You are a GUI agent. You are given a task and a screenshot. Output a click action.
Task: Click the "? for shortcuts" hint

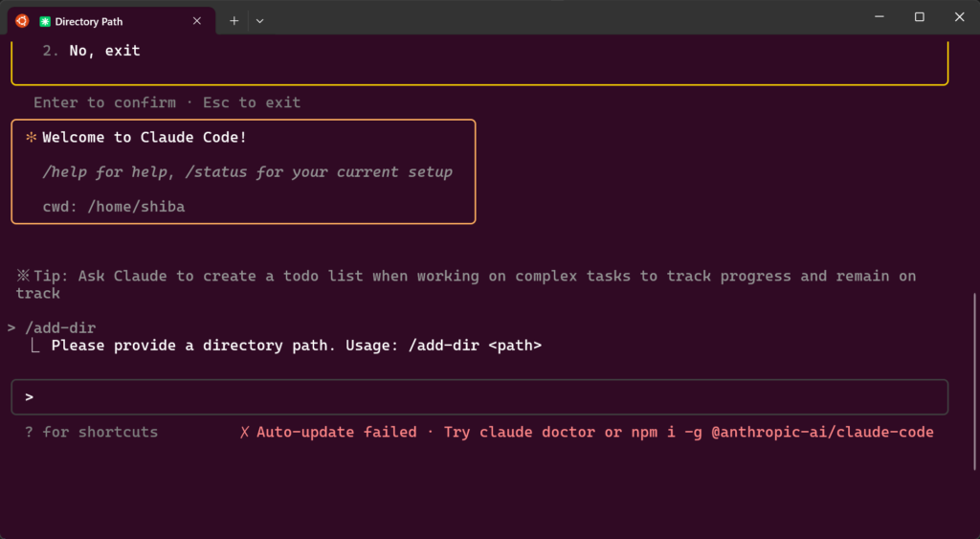(91, 433)
